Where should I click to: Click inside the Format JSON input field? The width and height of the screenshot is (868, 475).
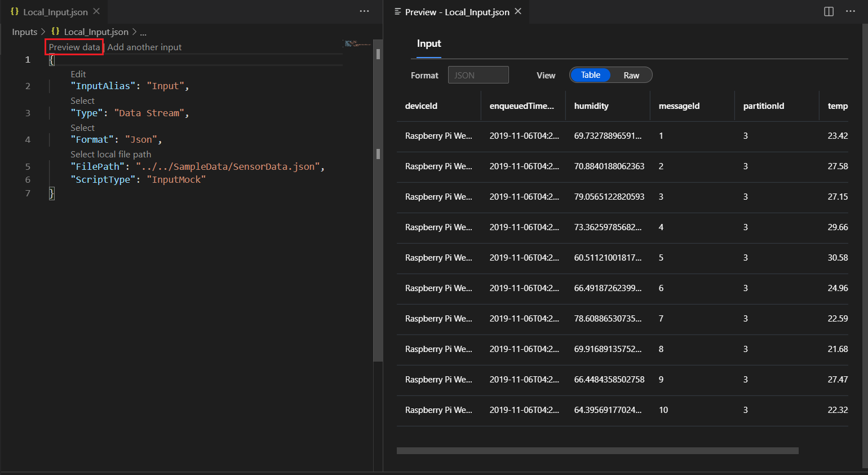(478, 74)
